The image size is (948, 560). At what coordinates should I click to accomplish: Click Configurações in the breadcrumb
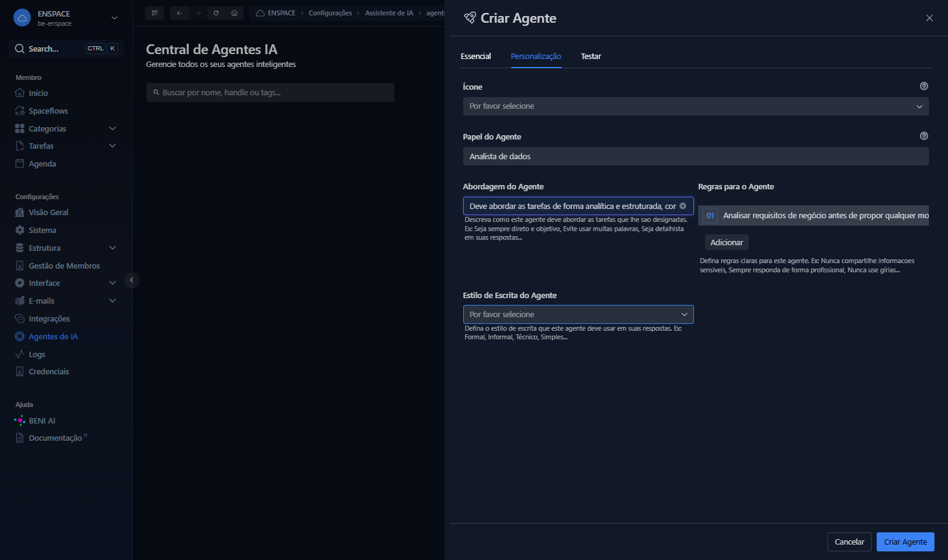[x=330, y=13]
